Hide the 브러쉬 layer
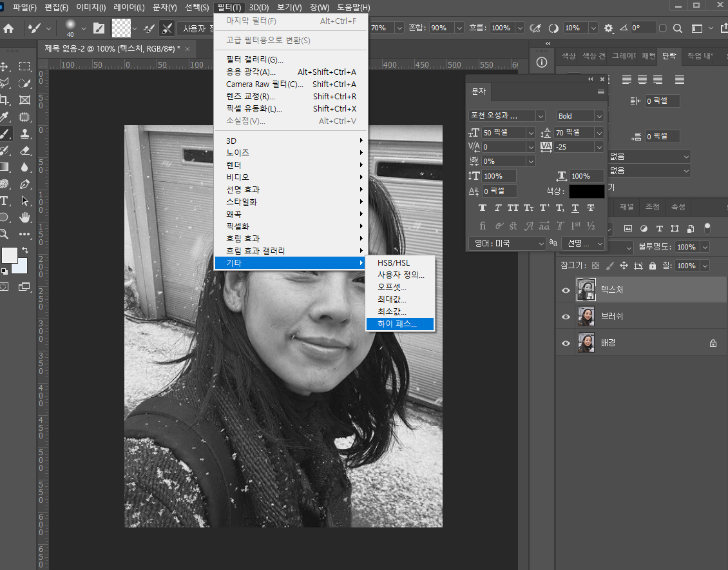Screen dimensions: 728x570 (x=566, y=317)
